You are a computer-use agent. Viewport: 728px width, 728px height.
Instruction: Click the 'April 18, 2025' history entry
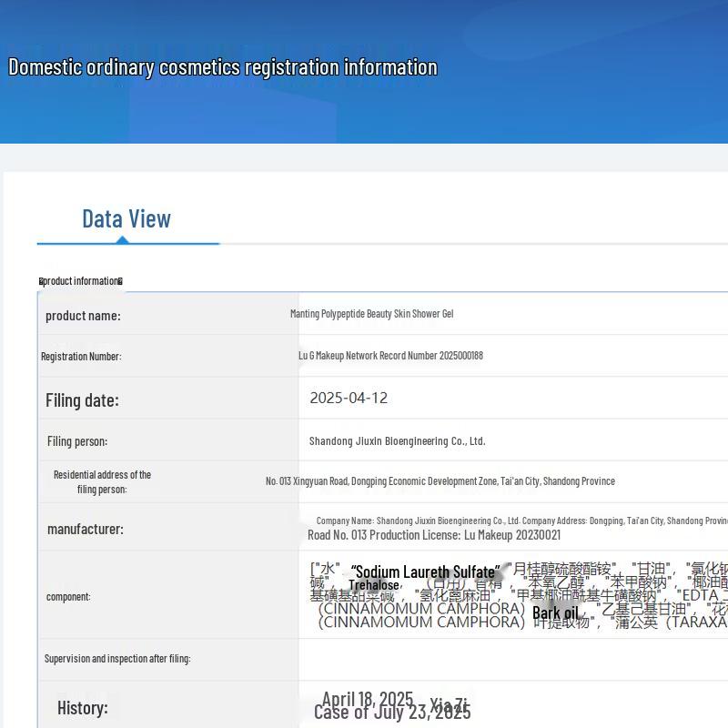click(368, 699)
